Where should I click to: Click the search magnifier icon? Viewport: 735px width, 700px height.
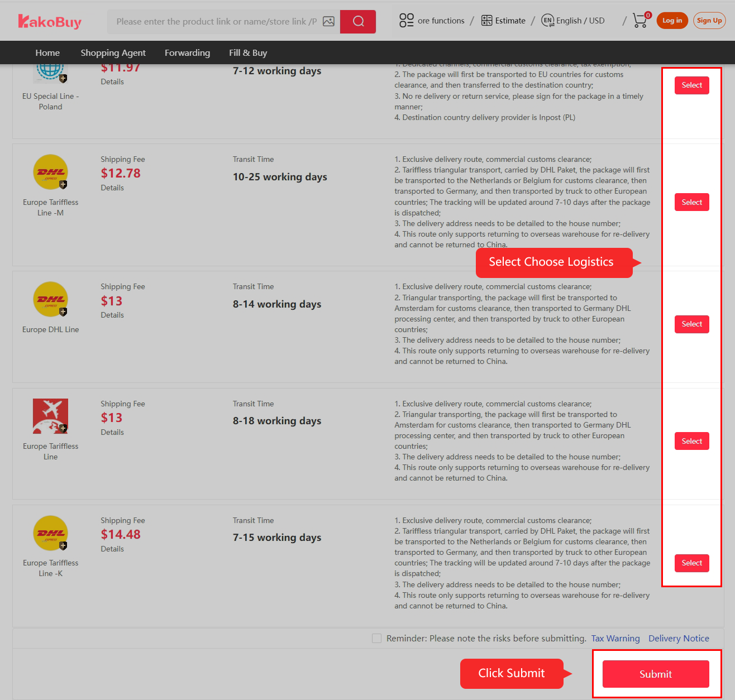(357, 21)
